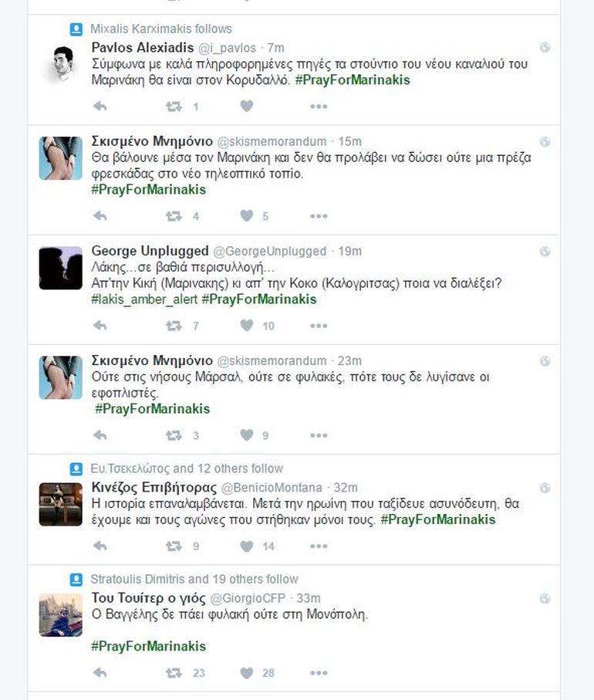Click the globe icon on GiorgioCFP tweet
This screenshot has height=700, width=594.
pyautogui.click(x=545, y=599)
